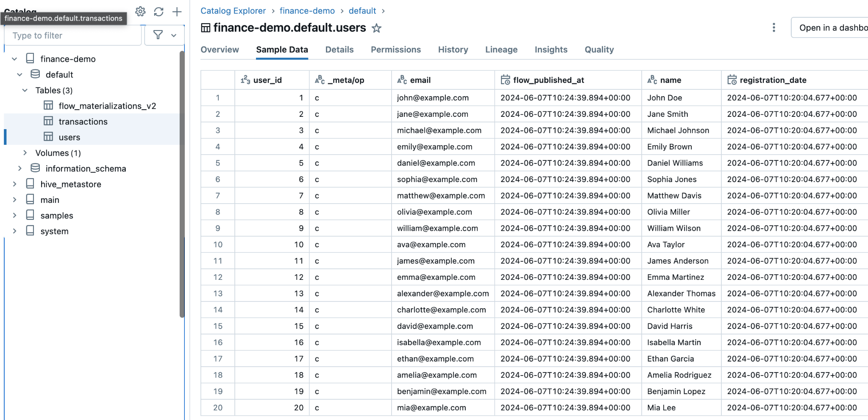Click the table icon beside the title
Viewport: 868px width, 420px height.
pyautogui.click(x=206, y=28)
